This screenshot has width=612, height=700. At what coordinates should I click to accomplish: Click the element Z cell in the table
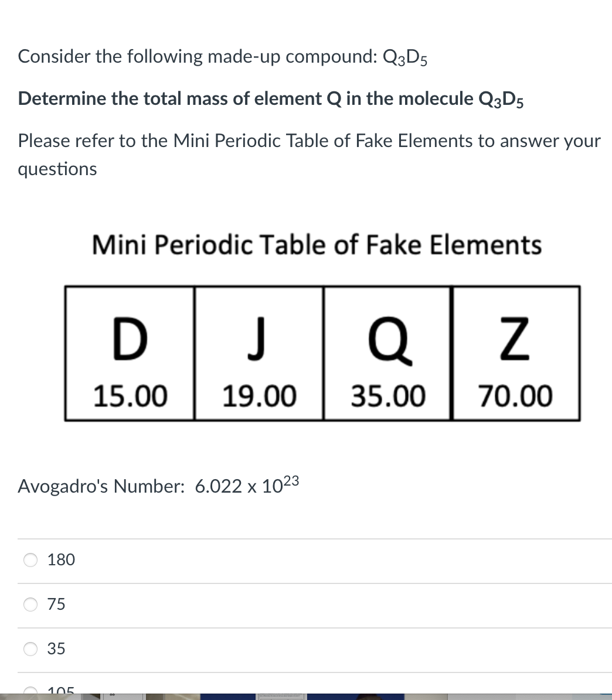(x=516, y=351)
